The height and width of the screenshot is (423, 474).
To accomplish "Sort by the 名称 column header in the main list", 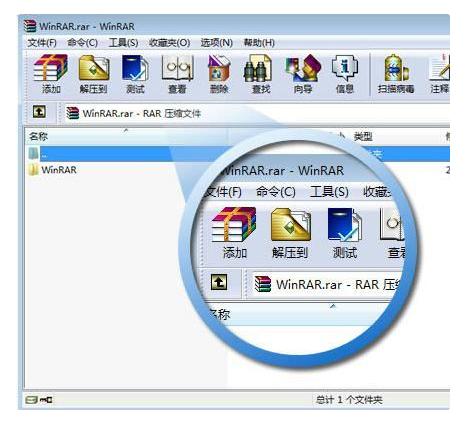I will point(38,136).
